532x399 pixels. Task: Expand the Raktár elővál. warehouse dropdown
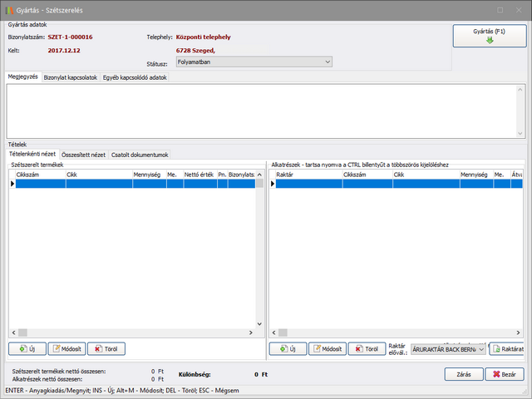[x=480, y=349]
